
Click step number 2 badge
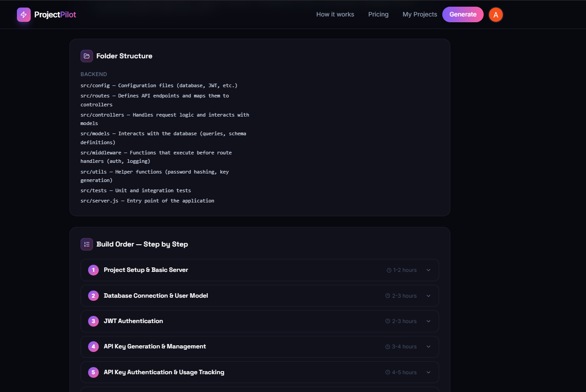click(93, 296)
